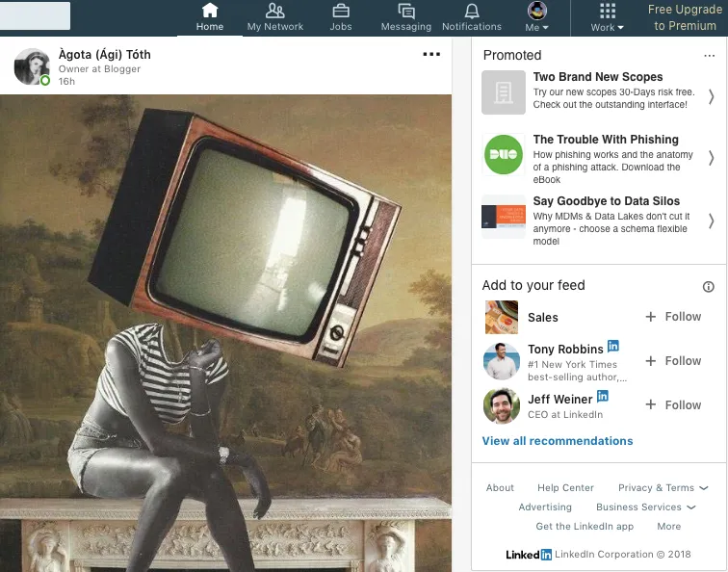Screen dimensions: 728x572
Task: Open the Jobs tab
Action: pos(340,17)
